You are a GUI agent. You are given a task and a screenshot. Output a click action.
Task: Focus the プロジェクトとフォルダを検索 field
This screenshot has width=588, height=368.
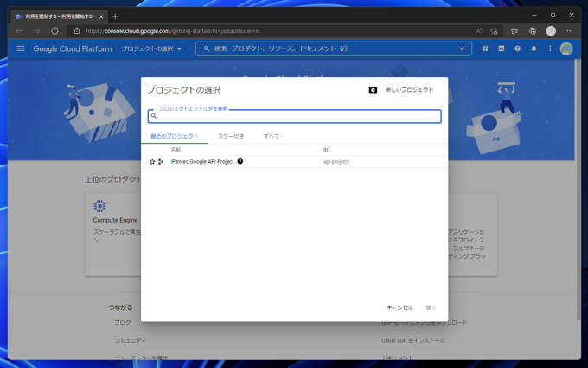point(294,116)
